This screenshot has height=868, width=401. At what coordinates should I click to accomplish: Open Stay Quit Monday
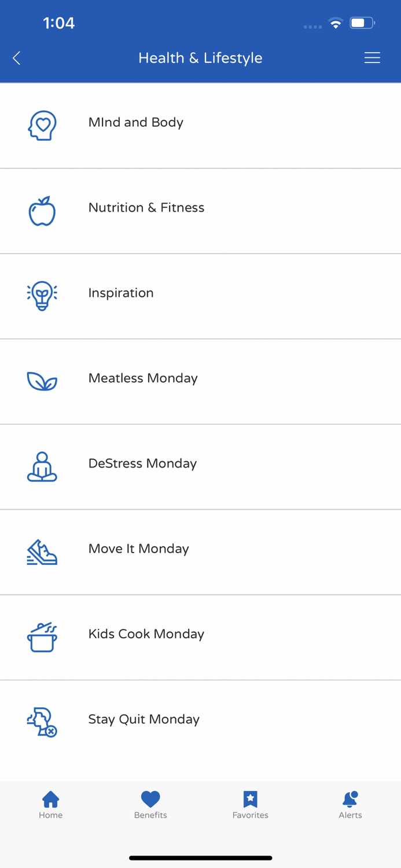144,719
